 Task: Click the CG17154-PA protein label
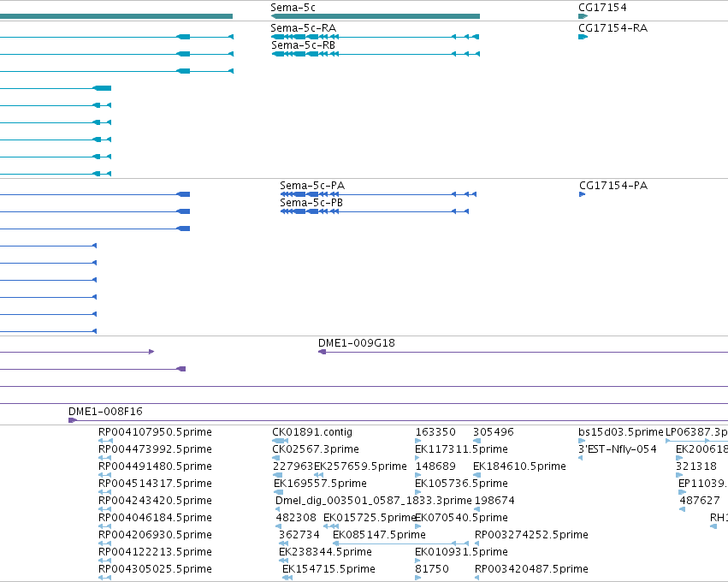click(x=613, y=186)
